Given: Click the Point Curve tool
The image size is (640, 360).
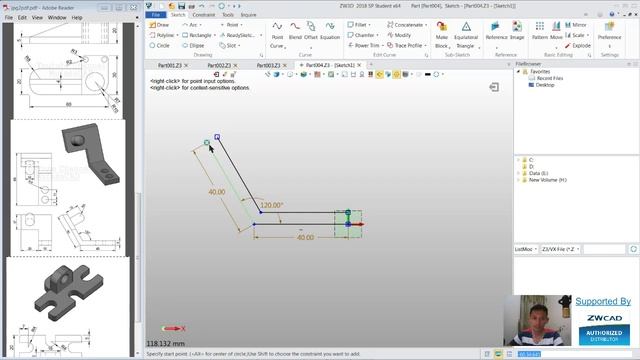Looking at the screenshot, I should [277, 36].
